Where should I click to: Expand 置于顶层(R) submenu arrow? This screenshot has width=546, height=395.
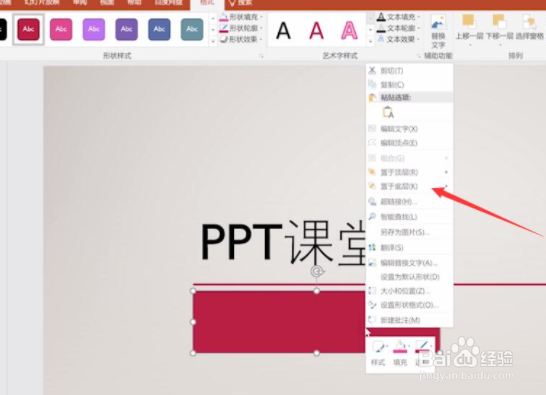coord(446,172)
